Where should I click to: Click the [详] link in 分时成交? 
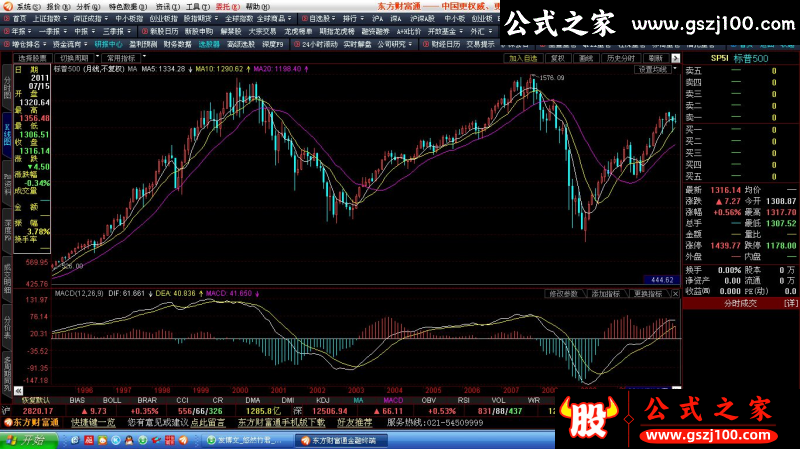click(x=790, y=303)
